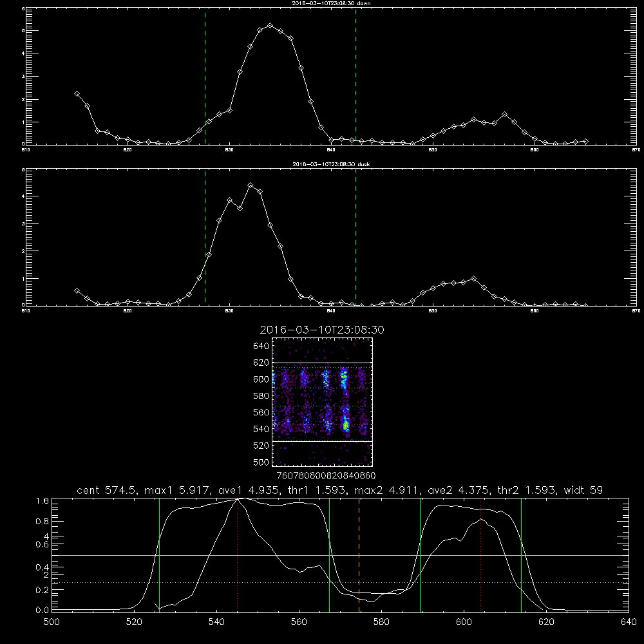Click the highest diamond marker in the dawn plot
This screenshot has height=644, width=644.
tap(270, 26)
